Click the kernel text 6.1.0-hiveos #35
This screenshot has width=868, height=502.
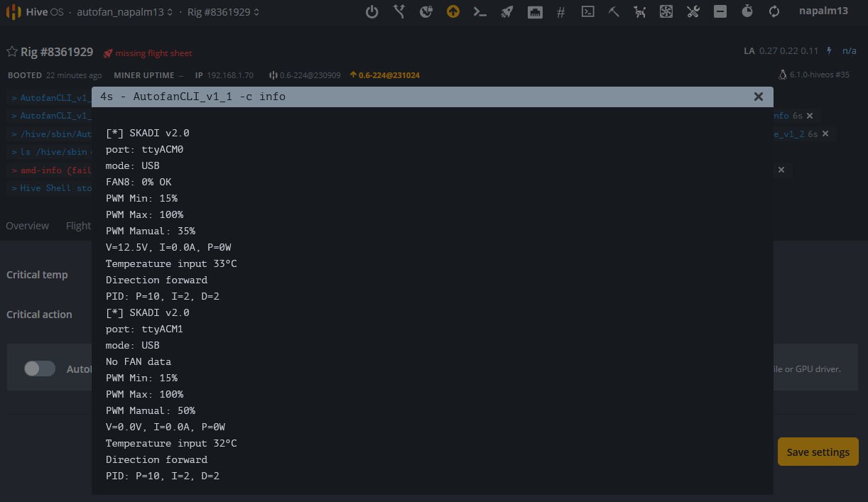click(820, 75)
